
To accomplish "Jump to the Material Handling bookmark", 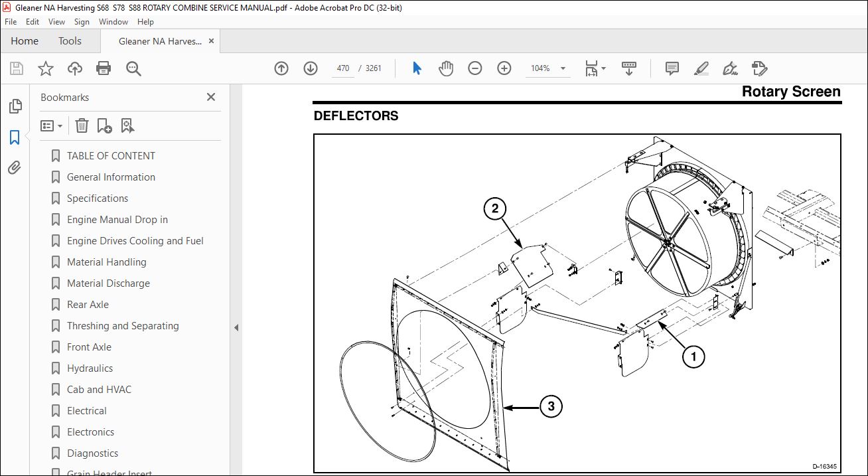I will (x=107, y=262).
